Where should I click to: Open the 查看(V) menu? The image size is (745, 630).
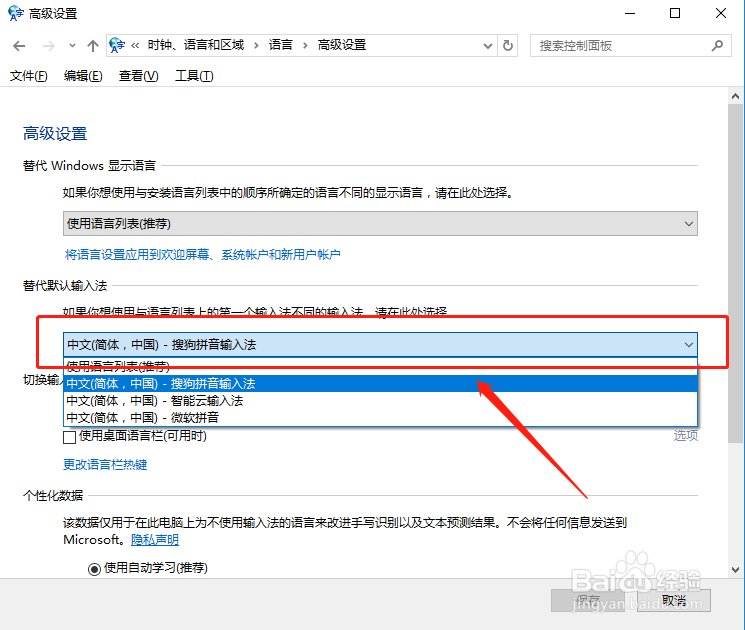138,76
